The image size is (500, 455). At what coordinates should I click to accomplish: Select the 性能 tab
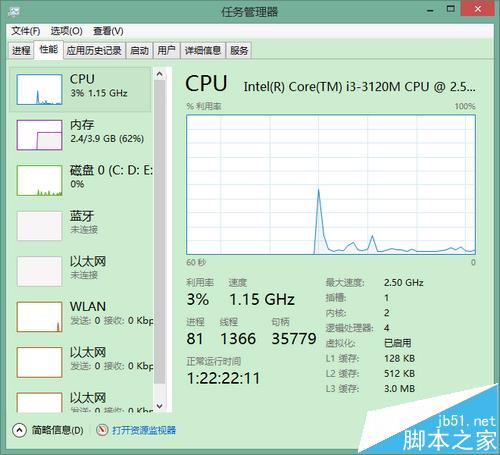49,50
